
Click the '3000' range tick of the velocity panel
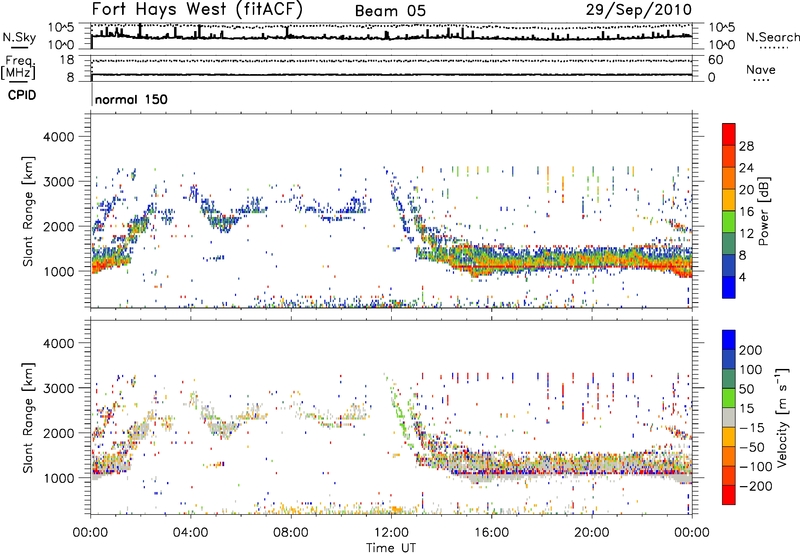[x=58, y=388]
